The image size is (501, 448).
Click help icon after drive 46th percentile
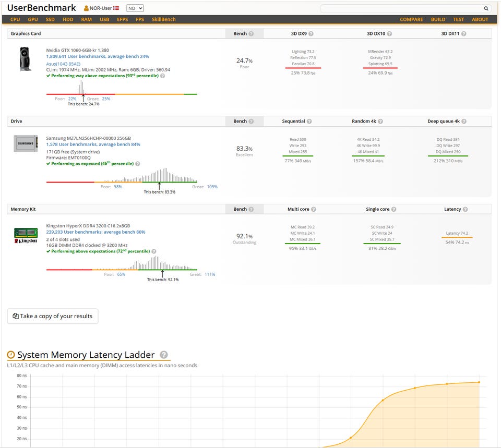[138, 164]
